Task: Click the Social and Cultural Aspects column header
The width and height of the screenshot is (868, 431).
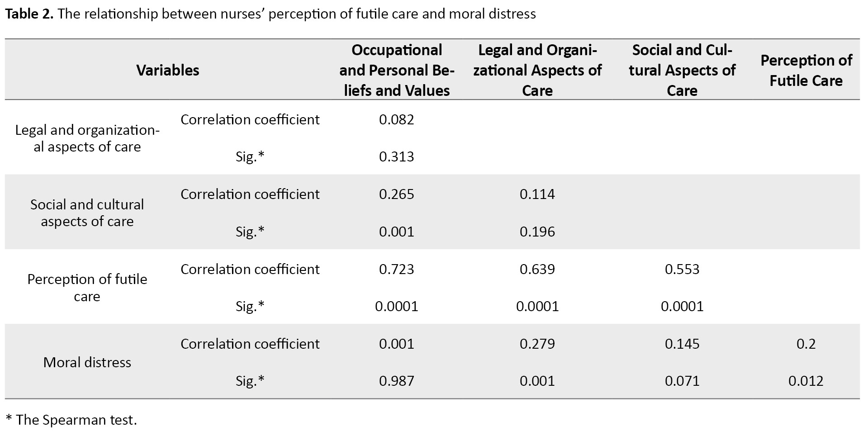Action: [682, 70]
